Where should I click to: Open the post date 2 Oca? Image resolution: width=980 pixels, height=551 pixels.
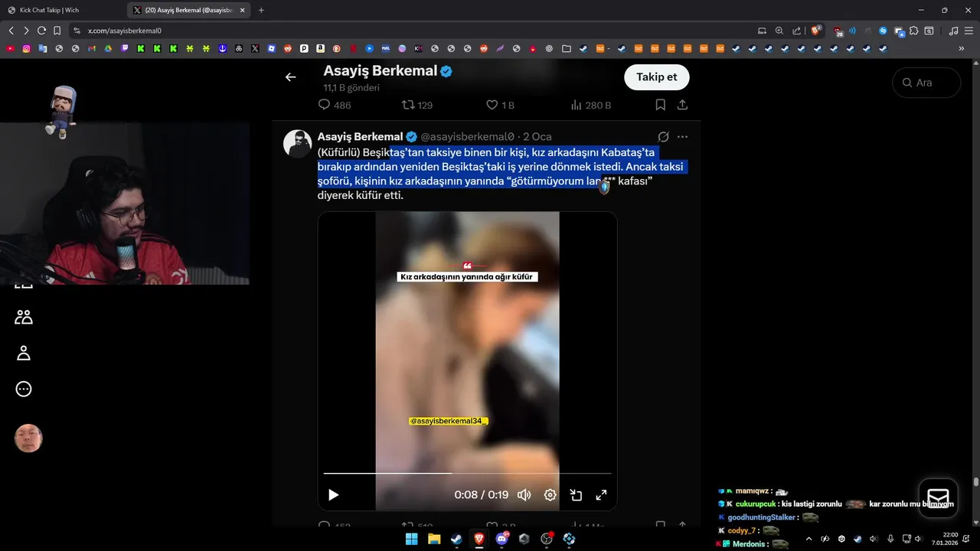coord(537,137)
